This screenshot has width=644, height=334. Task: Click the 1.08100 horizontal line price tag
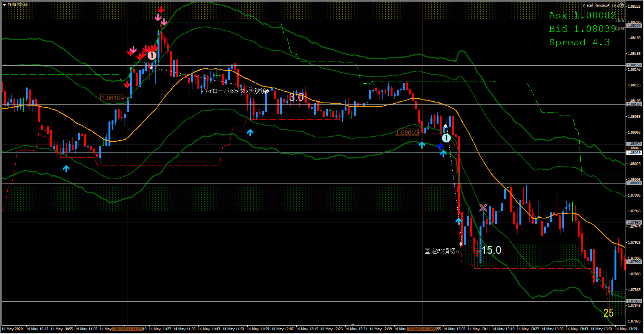tap(634, 104)
